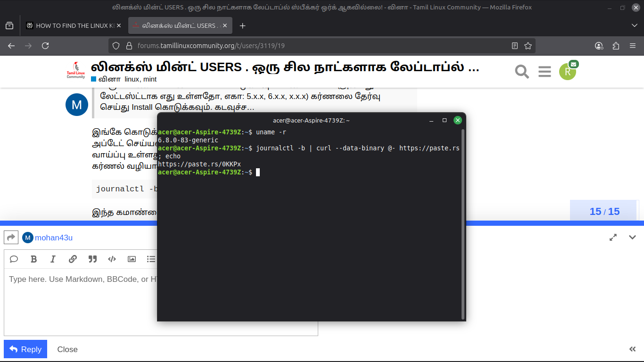The image size is (644, 362).
Task: Expand the Firefox list all tabs dropdown
Action: point(634,25)
